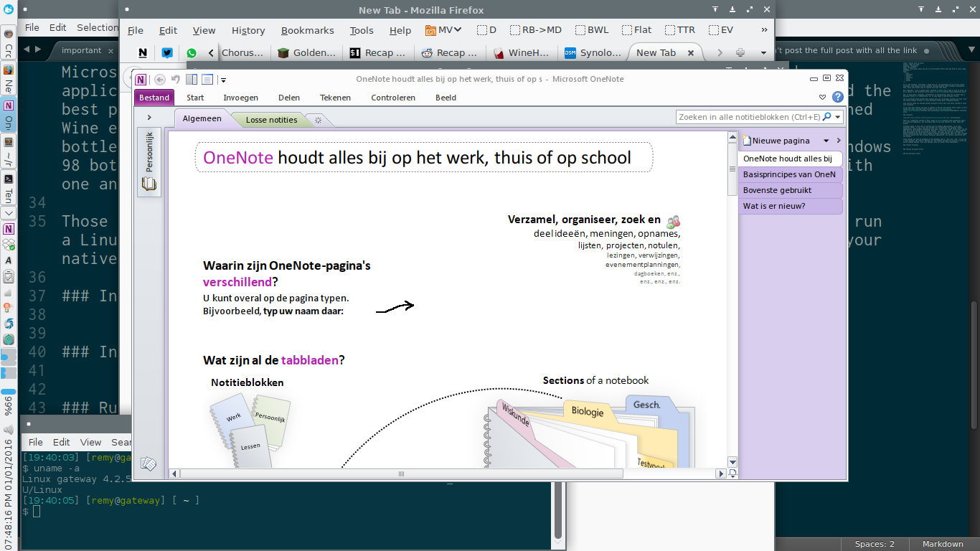Open the Nieuwe pagina dropdown arrow

coord(826,141)
